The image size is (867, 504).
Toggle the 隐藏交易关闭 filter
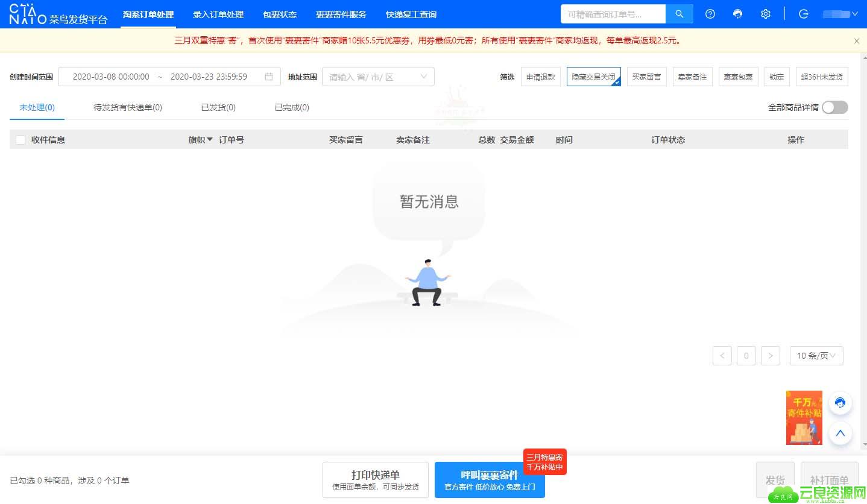pos(594,77)
